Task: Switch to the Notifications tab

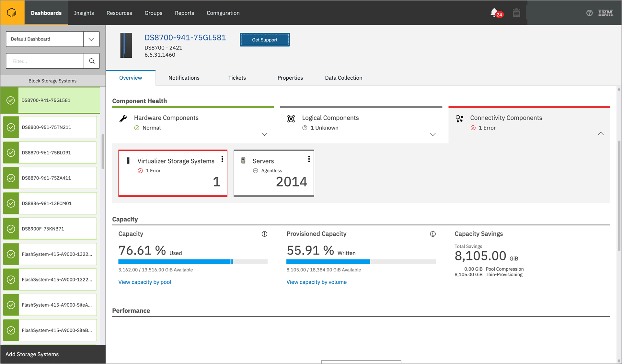Action: click(x=184, y=78)
